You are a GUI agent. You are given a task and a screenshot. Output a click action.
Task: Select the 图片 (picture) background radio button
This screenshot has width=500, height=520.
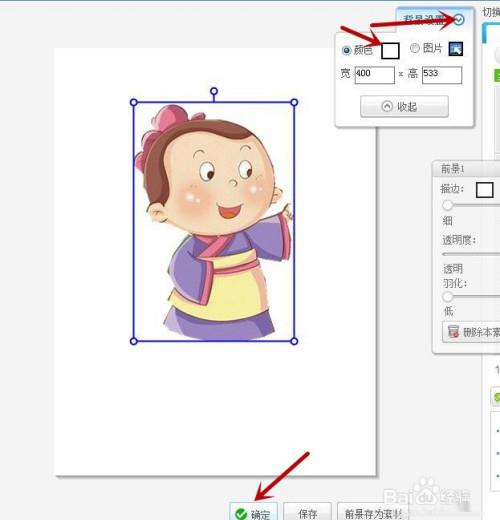(x=414, y=48)
